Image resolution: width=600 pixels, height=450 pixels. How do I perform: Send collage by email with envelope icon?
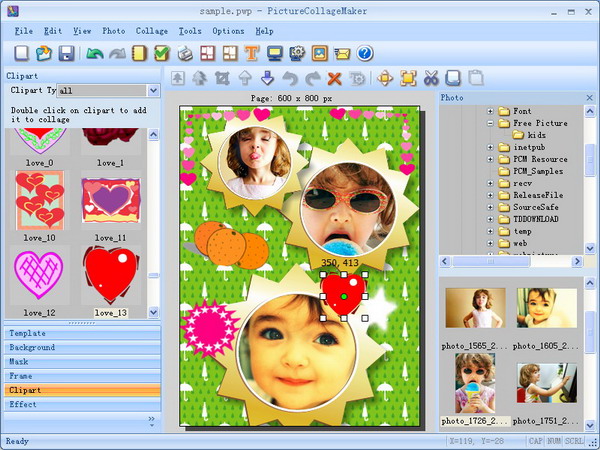(x=342, y=53)
